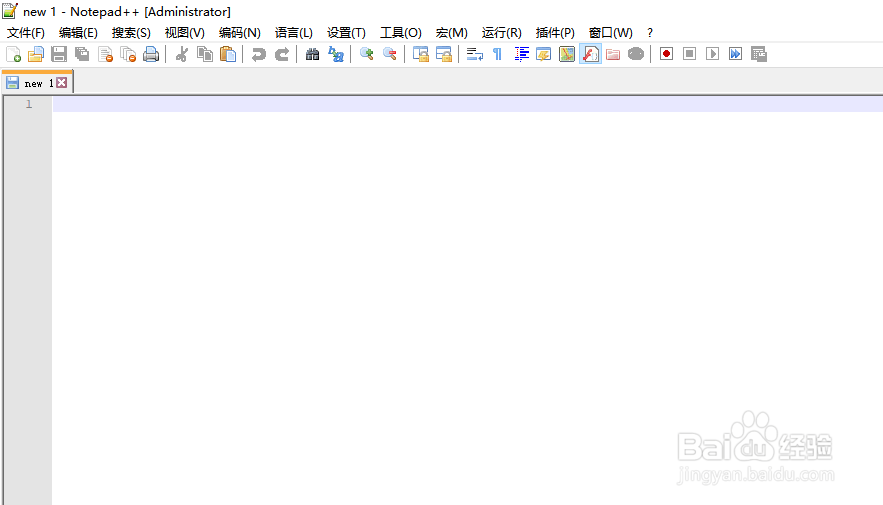This screenshot has height=505, width=883.
Task: Save the current recorded macro icon
Action: [x=759, y=54]
